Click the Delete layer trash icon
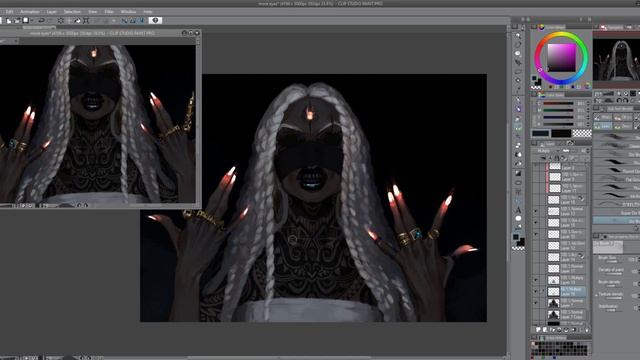 tap(587, 329)
